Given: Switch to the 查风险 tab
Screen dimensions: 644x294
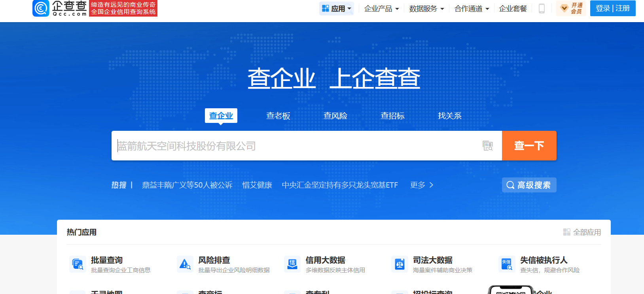Looking at the screenshot, I should tap(335, 116).
